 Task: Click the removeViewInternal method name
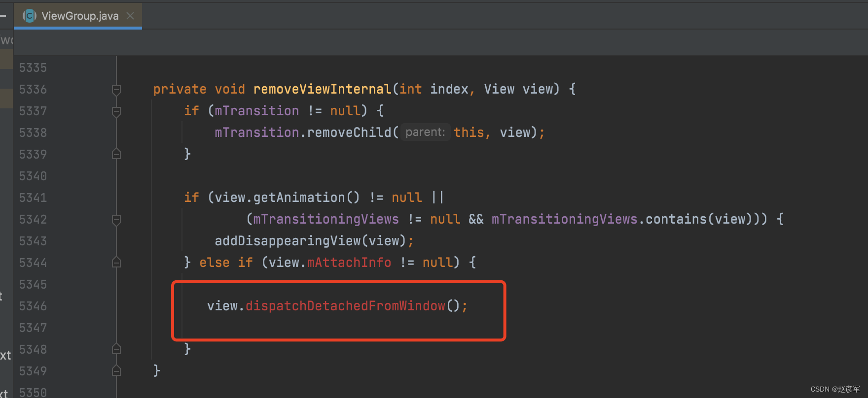tap(322, 89)
